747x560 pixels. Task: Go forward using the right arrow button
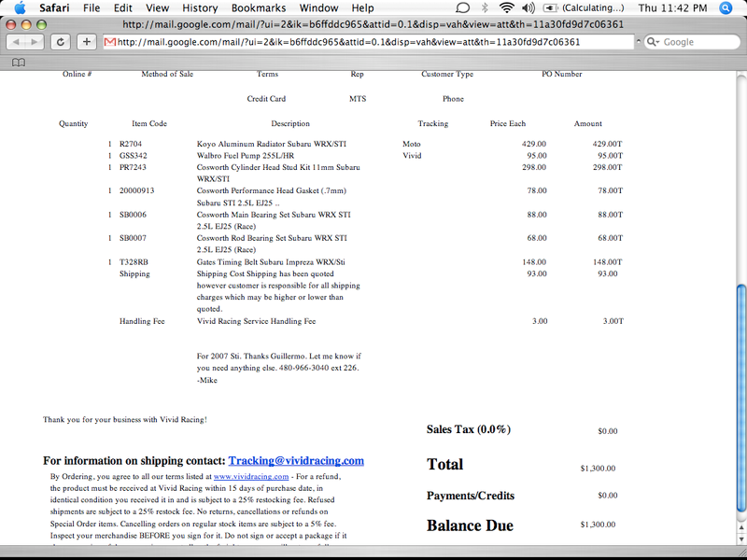pyautogui.click(x=35, y=42)
